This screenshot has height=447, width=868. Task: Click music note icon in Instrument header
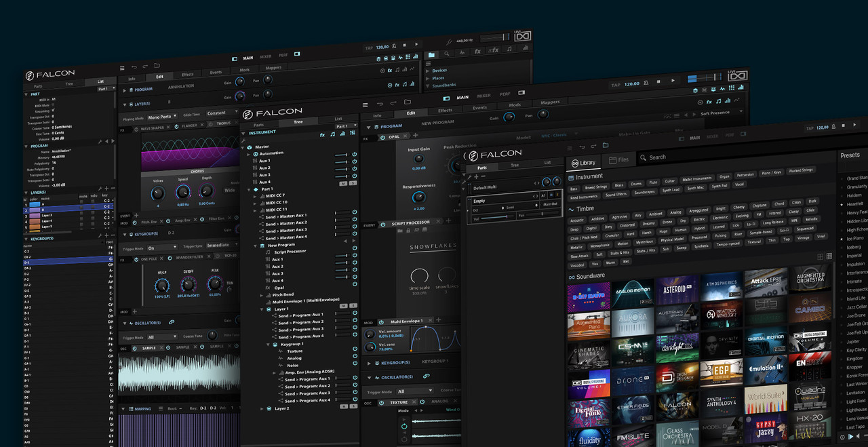click(332, 134)
